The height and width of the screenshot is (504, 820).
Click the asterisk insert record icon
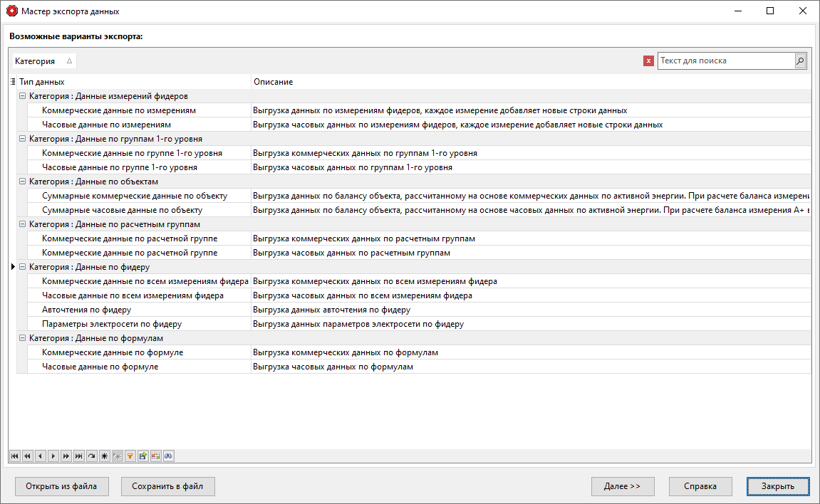pos(105,456)
